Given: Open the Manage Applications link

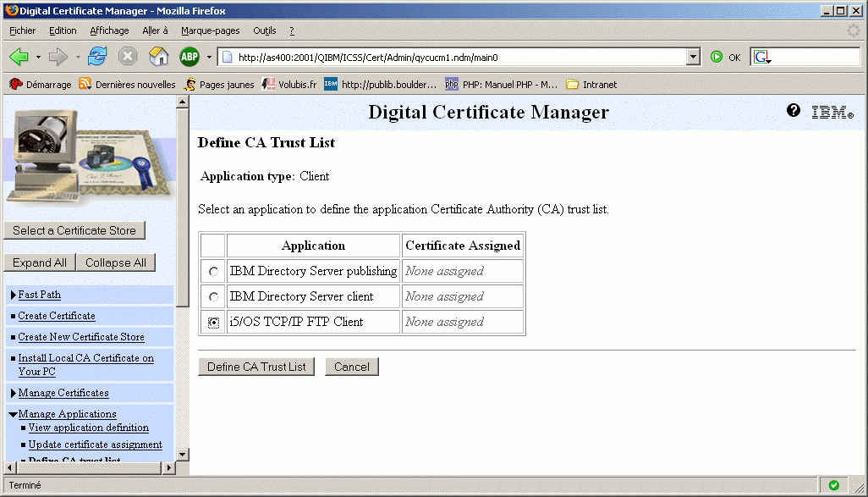Looking at the screenshot, I should click(x=67, y=414).
